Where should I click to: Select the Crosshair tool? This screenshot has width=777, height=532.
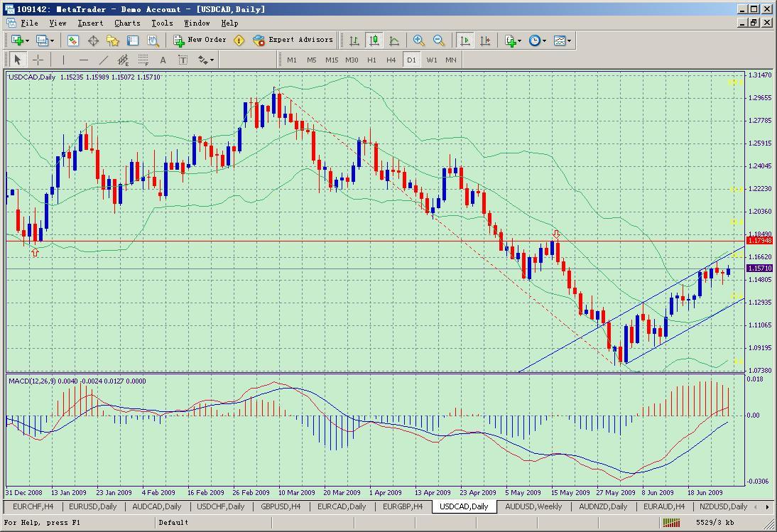click(37, 60)
